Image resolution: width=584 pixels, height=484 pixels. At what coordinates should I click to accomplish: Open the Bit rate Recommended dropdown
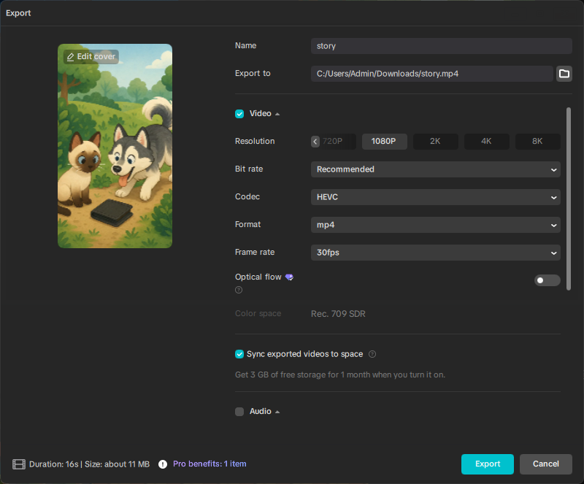[435, 169]
